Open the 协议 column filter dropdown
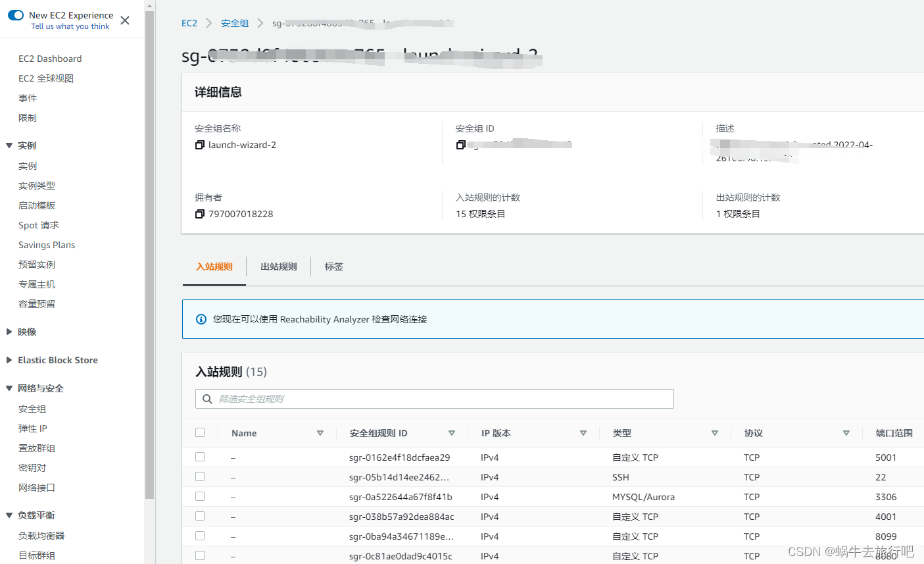Screen dimensions: 924x564 tap(846, 433)
